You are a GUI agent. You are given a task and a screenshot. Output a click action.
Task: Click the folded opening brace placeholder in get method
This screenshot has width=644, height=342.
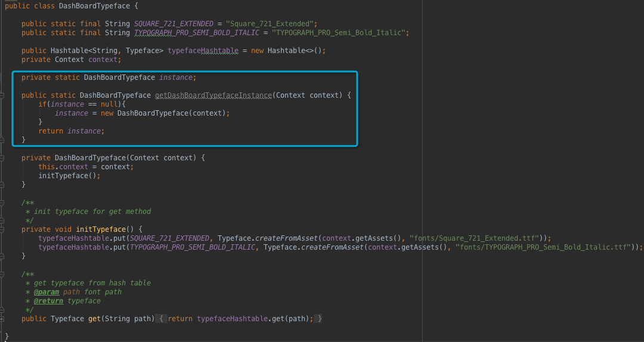[162, 319]
